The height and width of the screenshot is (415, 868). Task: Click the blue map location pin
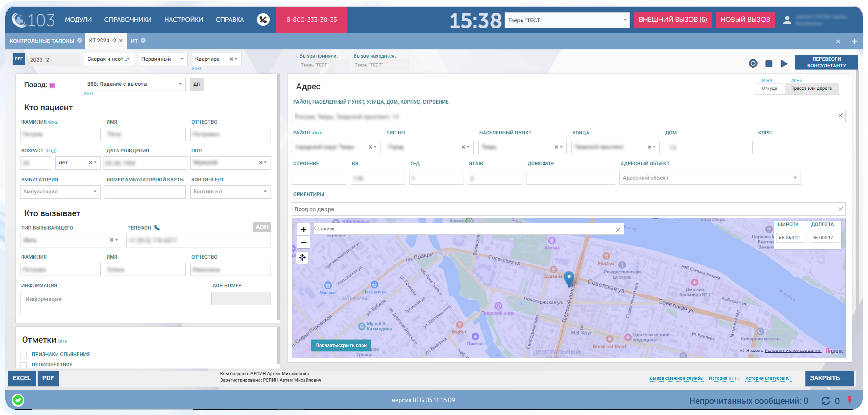point(569,279)
